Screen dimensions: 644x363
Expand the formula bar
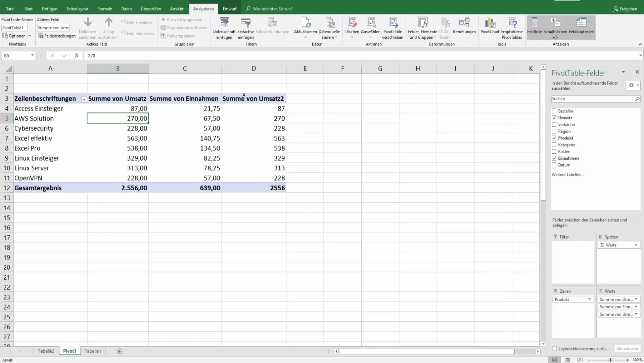(x=640, y=55)
